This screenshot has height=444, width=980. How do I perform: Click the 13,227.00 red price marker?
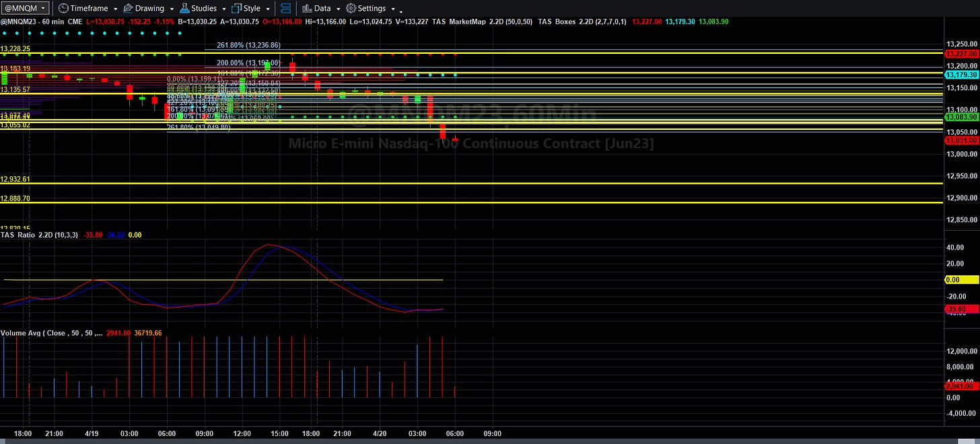tap(961, 54)
